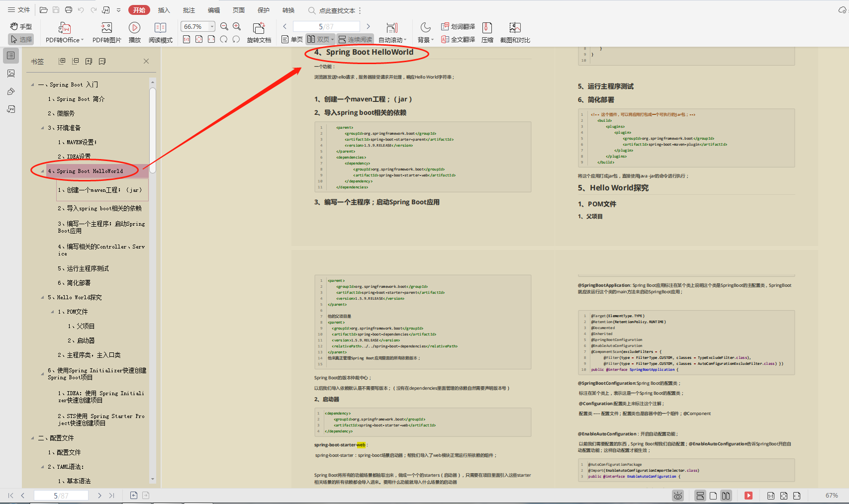Open the 背景 background dropdown
The image size is (849, 504).
[x=432, y=40]
